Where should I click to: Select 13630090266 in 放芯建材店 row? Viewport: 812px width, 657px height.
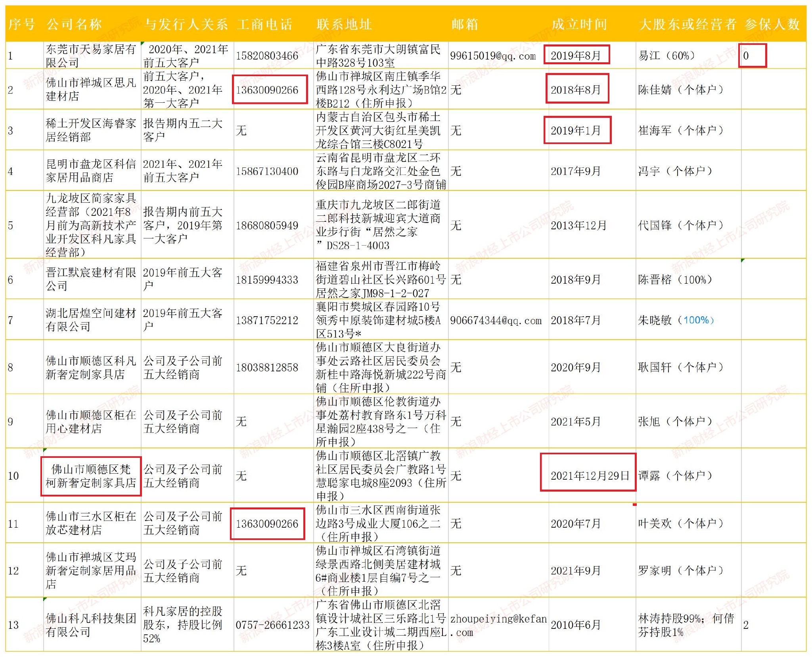click(267, 524)
